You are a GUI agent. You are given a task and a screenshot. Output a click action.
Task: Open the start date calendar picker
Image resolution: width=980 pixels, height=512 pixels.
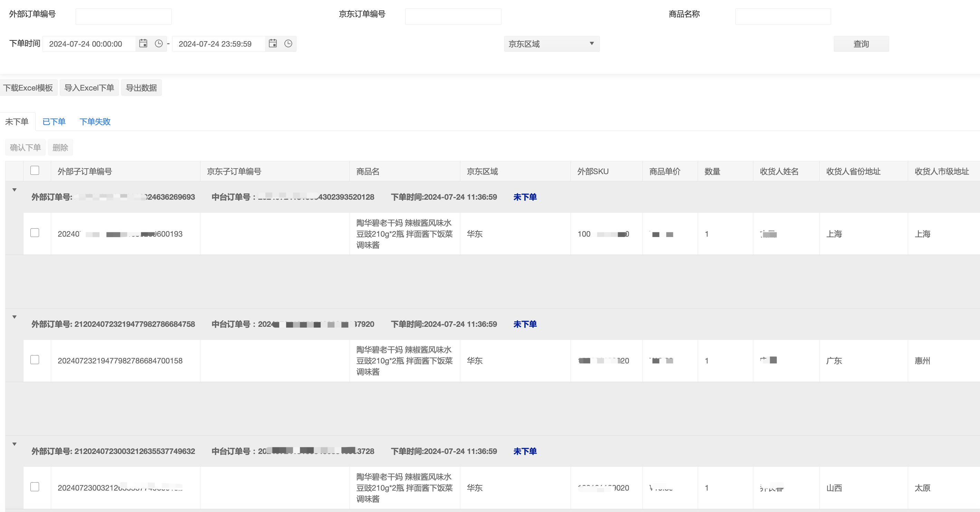143,44
